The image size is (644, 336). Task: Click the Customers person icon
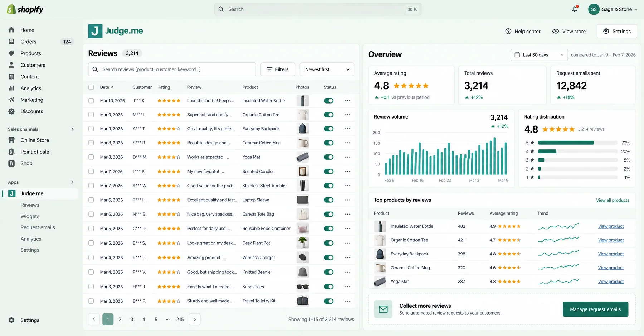pos(11,65)
